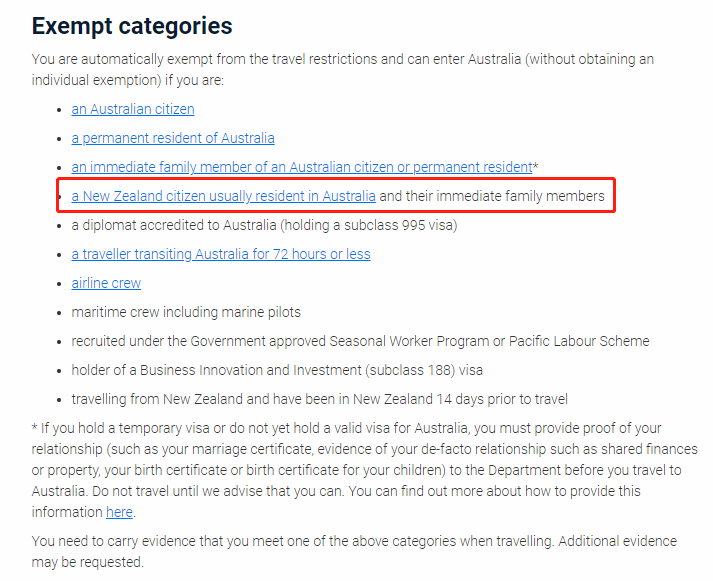Click the asterisk after the permanent resident link

[536, 166]
